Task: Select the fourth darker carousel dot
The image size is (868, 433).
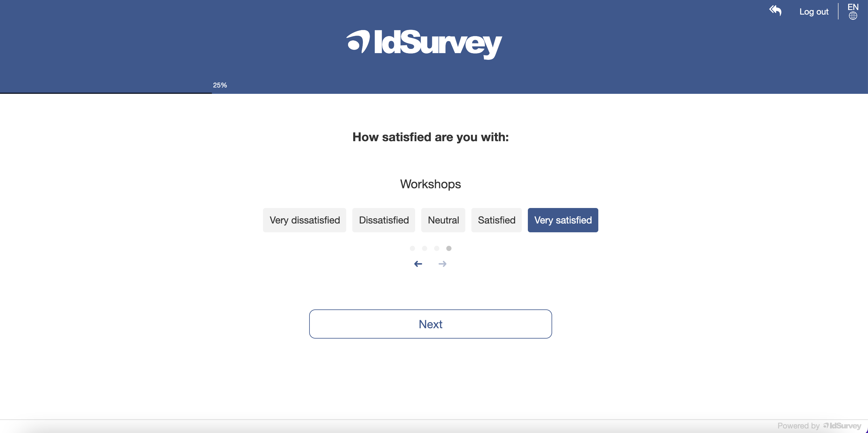Action: click(449, 248)
